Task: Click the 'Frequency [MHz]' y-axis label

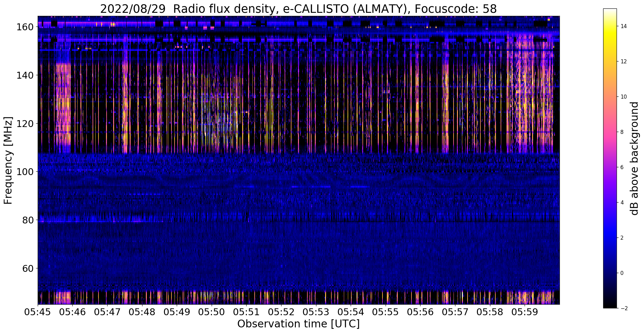Action: coord(8,160)
